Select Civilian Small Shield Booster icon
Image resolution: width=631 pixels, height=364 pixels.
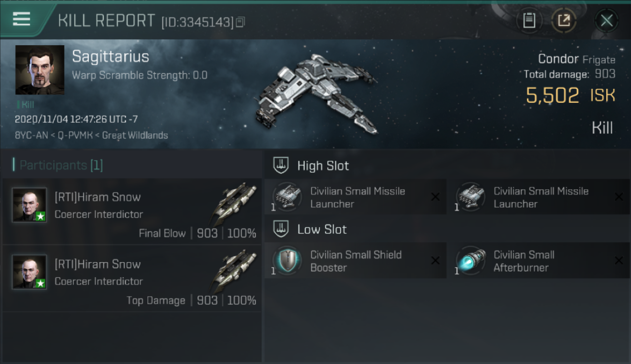click(x=287, y=261)
